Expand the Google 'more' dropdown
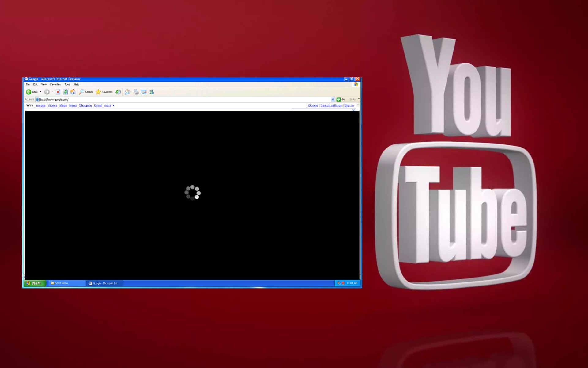588x368 pixels. tap(109, 105)
